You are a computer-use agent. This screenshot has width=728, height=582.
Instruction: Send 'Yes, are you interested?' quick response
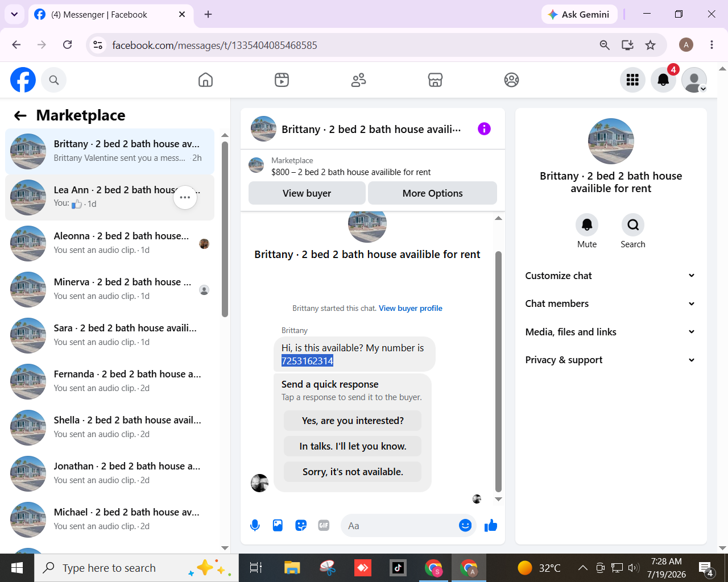point(353,421)
